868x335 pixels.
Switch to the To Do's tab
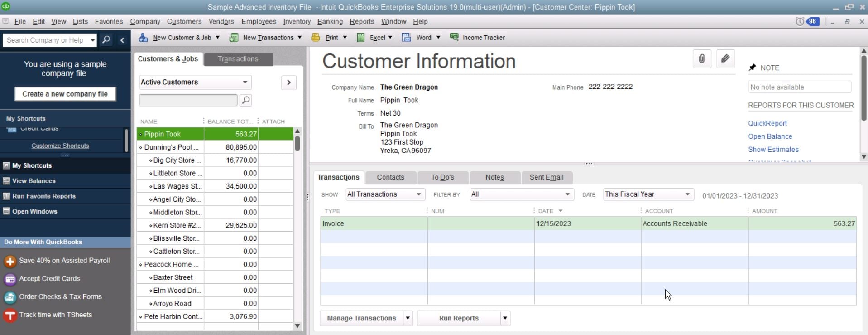tap(442, 177)
